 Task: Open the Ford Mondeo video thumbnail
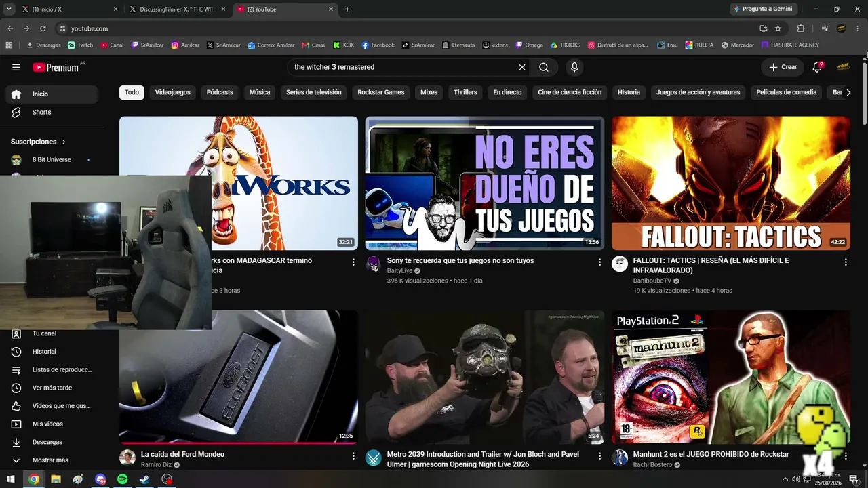tap(239, 377)
